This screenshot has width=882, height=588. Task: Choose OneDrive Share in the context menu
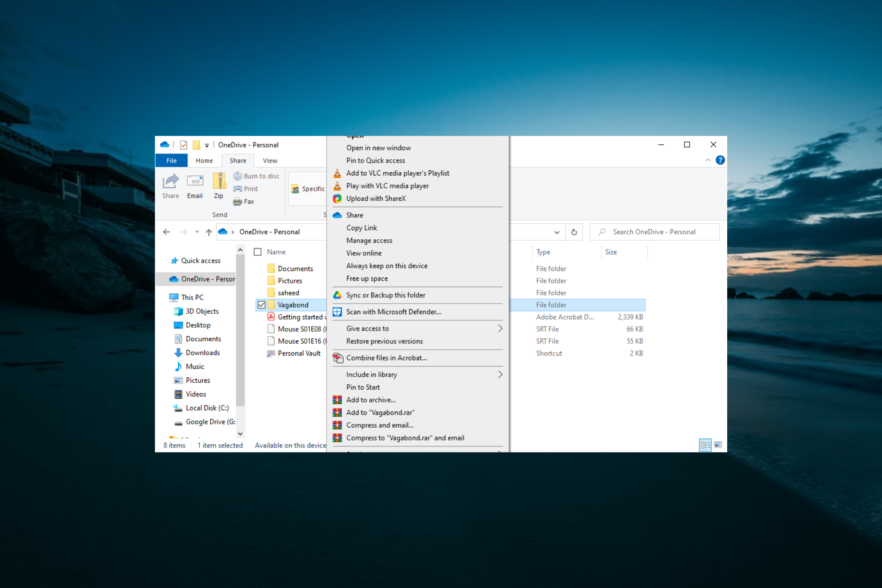coord(355,215)
